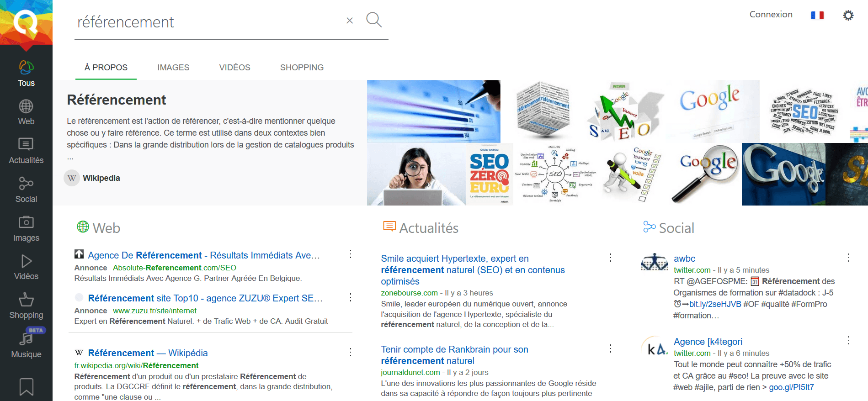The width and height of the screenshot is (868, 401).
Task: Click the magnifying glass search button
Action: 374,20
